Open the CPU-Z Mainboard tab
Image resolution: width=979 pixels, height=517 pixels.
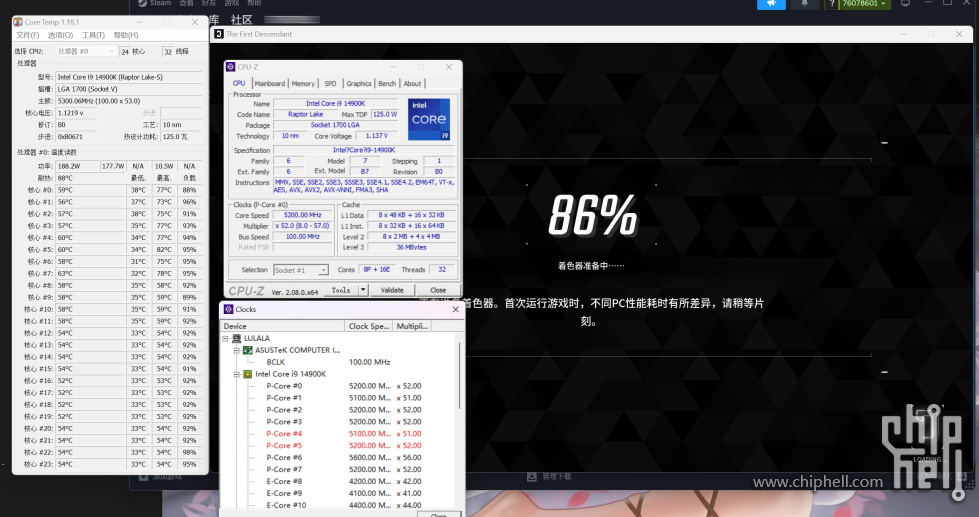(x=270, y=84)
